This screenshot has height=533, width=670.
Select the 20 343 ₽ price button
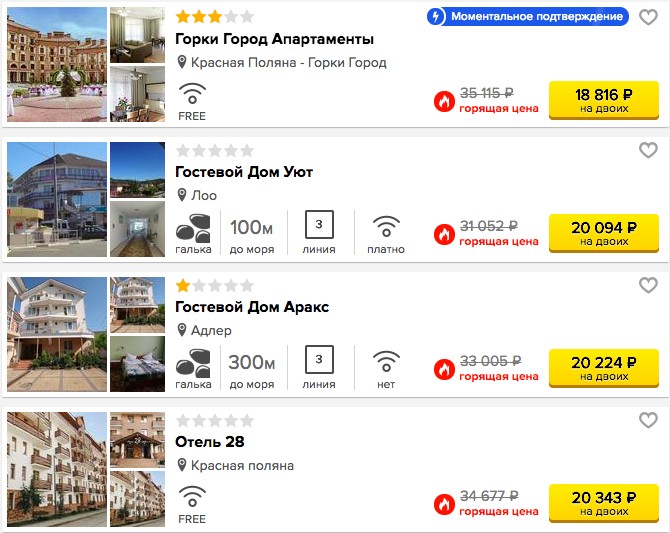pos(604,503)
